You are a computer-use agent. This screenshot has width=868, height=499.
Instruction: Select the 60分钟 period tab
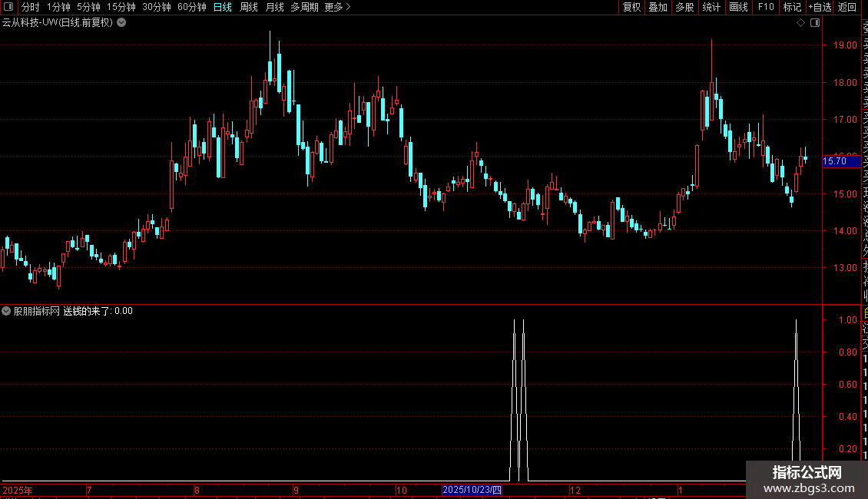[191, 7]
